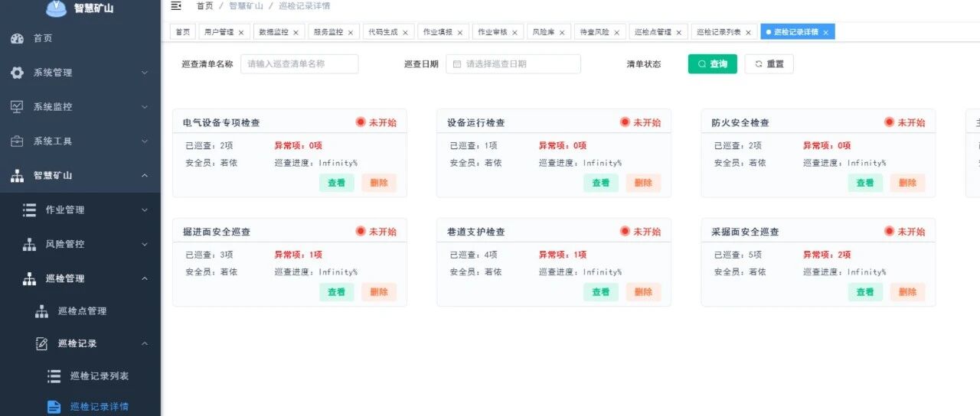Viewport: 980px width, 416px height.
Task: Expand the 系统管理 menu chevron
Action: (145, 73)
